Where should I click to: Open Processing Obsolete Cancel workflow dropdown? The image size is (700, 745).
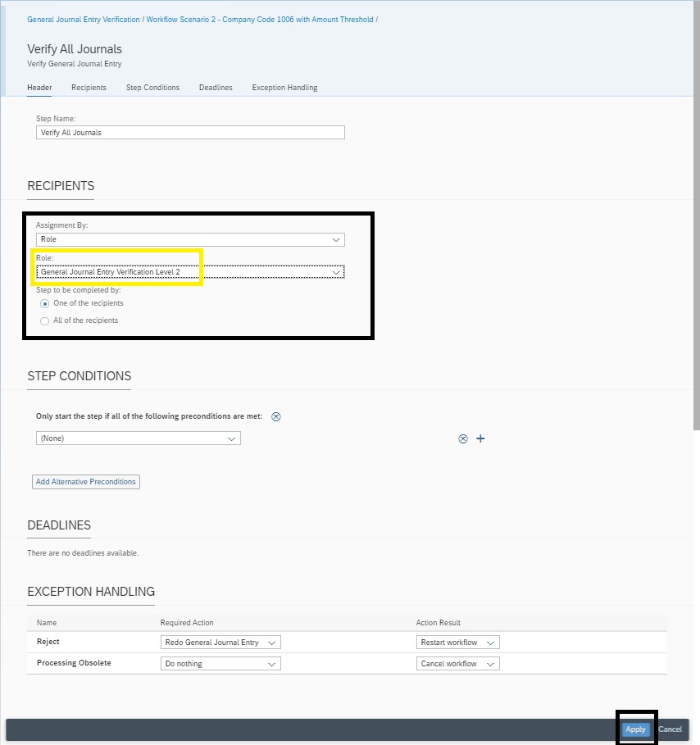tap(457, 664)
